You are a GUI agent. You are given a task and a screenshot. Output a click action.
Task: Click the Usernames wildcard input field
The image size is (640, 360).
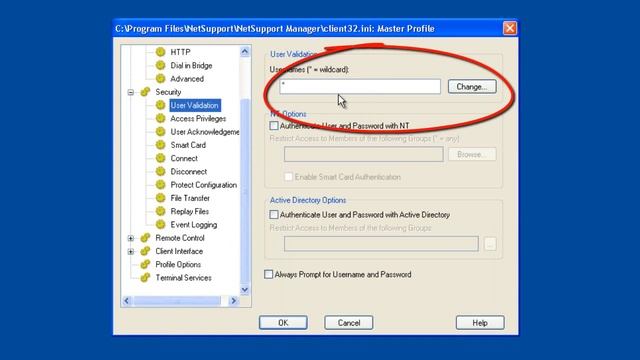point(360,87)
